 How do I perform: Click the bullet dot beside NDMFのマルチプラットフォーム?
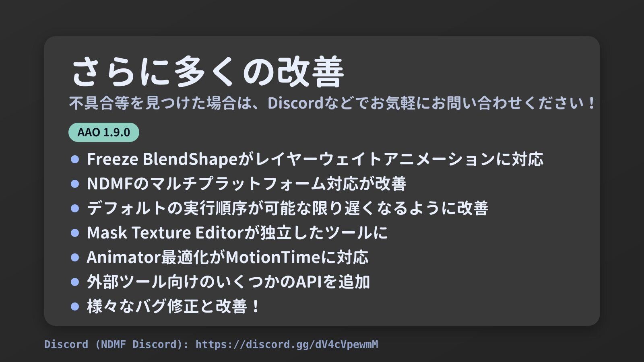pyautogui.click(x=75, y=184)
